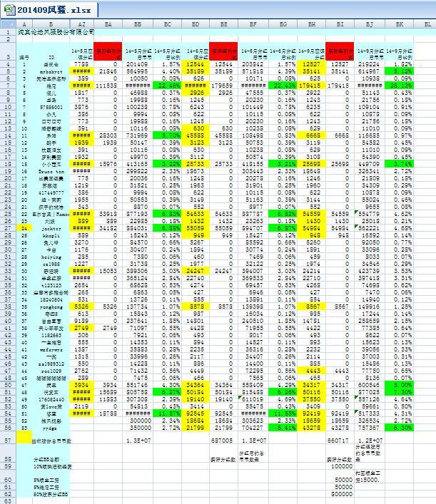Click the Excel file icon beside 201409 filename

(x=9, y=9)
